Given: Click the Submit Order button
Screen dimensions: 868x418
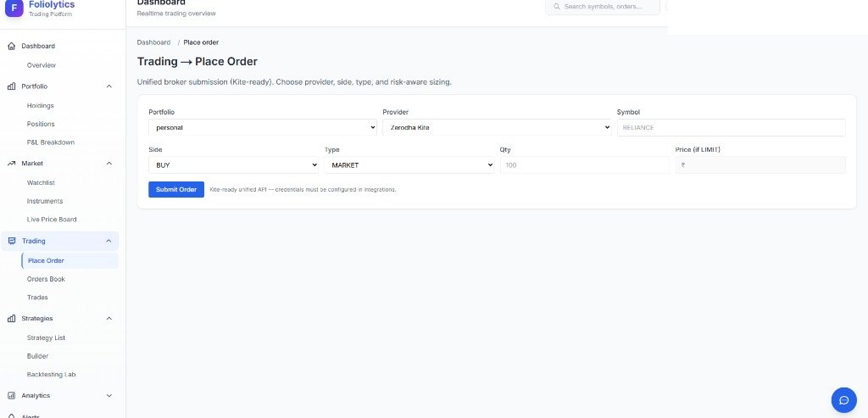Looking at the screenshot, I should [176, 189].
